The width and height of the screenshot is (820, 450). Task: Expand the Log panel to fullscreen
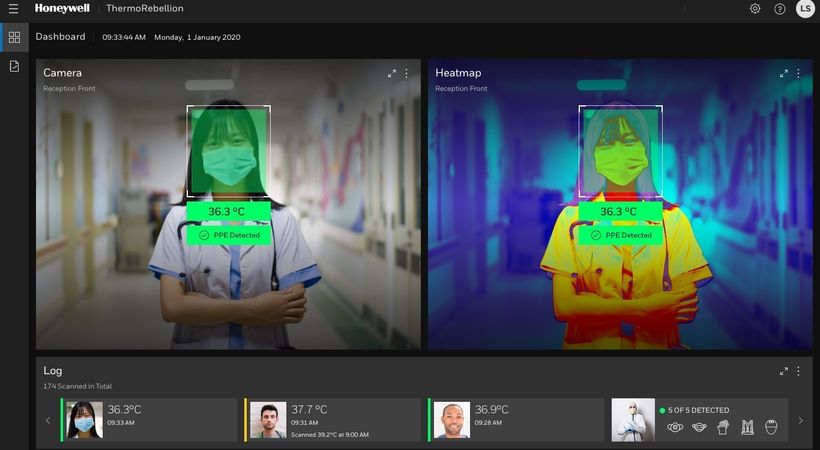[x=784, y=371]
